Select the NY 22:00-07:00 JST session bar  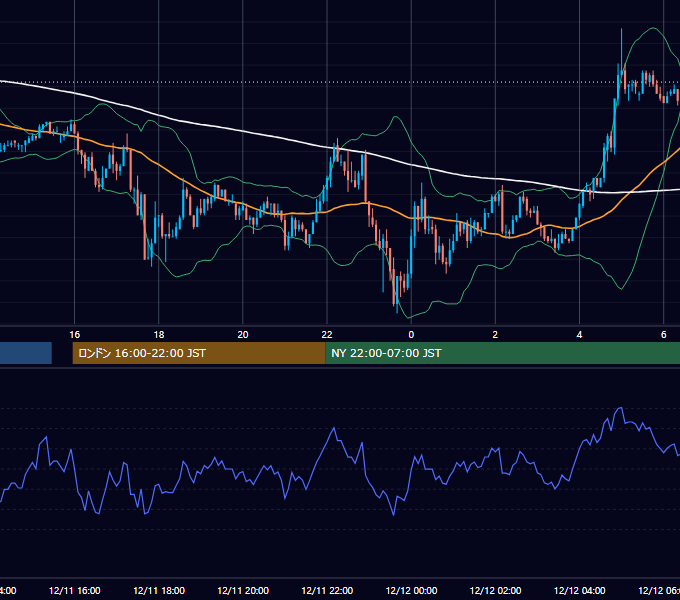click(x=502, y=353)
